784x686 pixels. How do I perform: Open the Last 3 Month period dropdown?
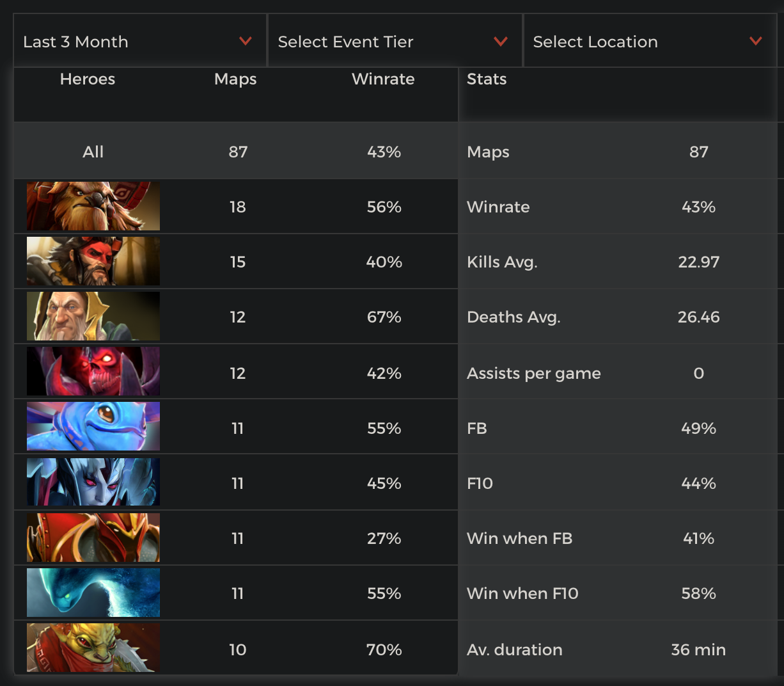point(139,42)
